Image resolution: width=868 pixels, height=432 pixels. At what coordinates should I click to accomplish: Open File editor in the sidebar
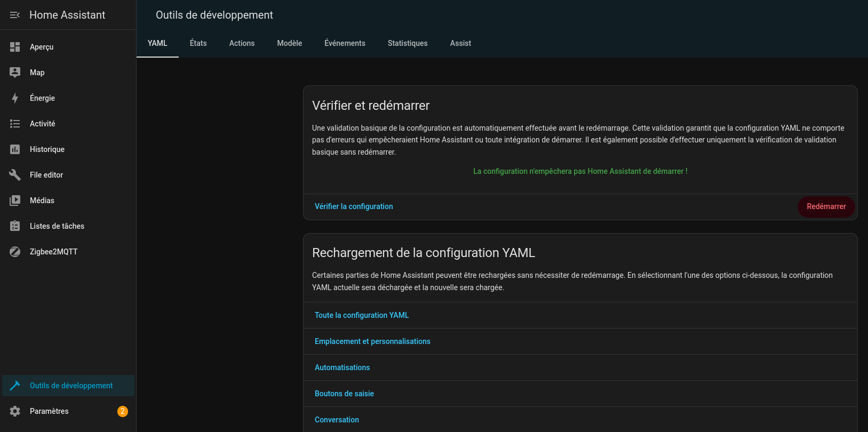pos(68,175)
